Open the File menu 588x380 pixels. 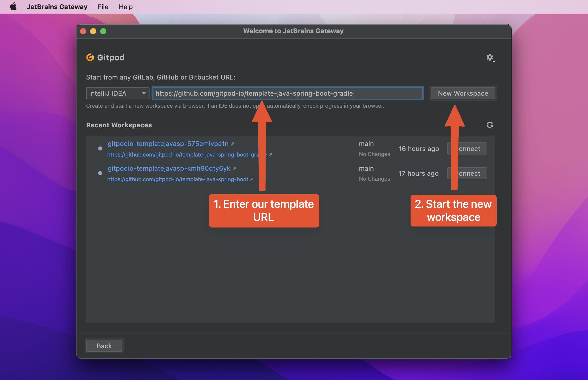[x=103, y=7]
